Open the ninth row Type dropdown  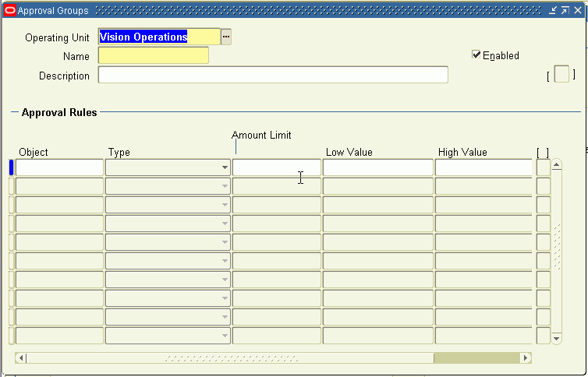225,317
